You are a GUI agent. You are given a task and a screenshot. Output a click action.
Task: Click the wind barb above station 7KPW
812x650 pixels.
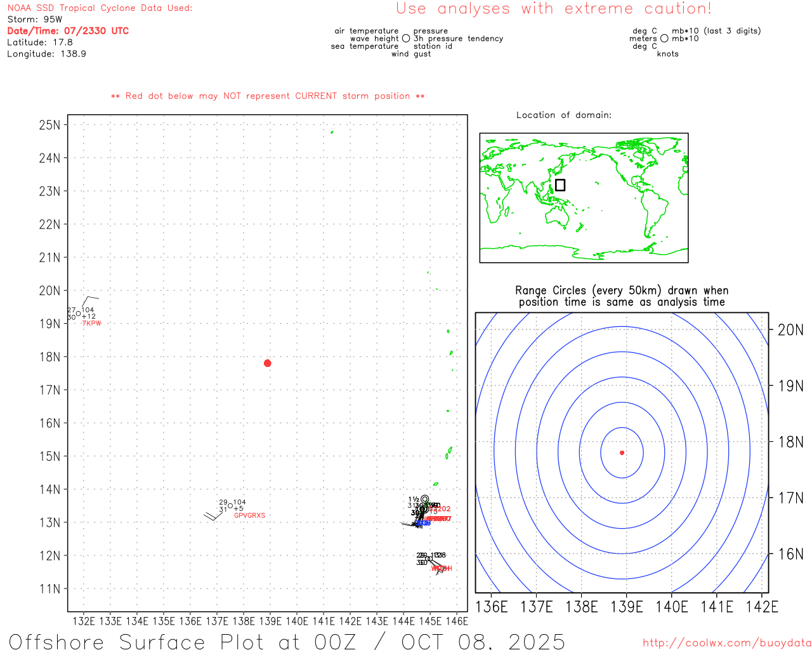(90, 302)
